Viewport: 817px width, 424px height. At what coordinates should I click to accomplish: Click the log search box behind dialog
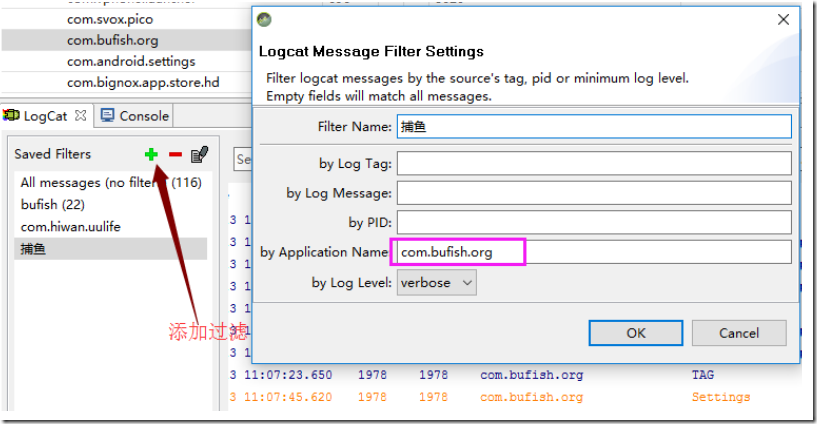[243, 159]
